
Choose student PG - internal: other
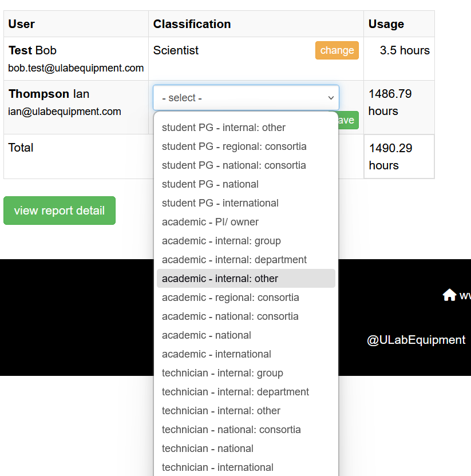pyautogui.click(x=246, y=128)
